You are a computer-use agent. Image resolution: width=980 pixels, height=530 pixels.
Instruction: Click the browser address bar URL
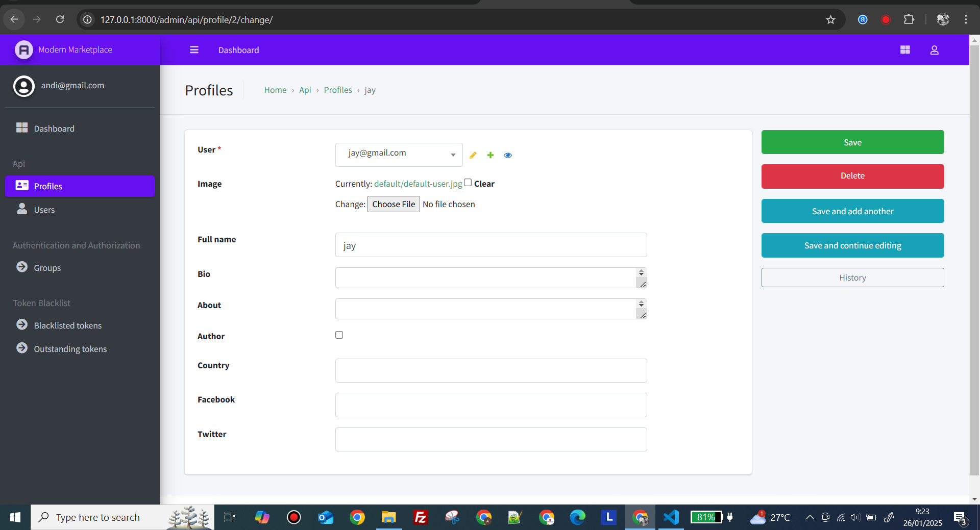pos(187,19)
